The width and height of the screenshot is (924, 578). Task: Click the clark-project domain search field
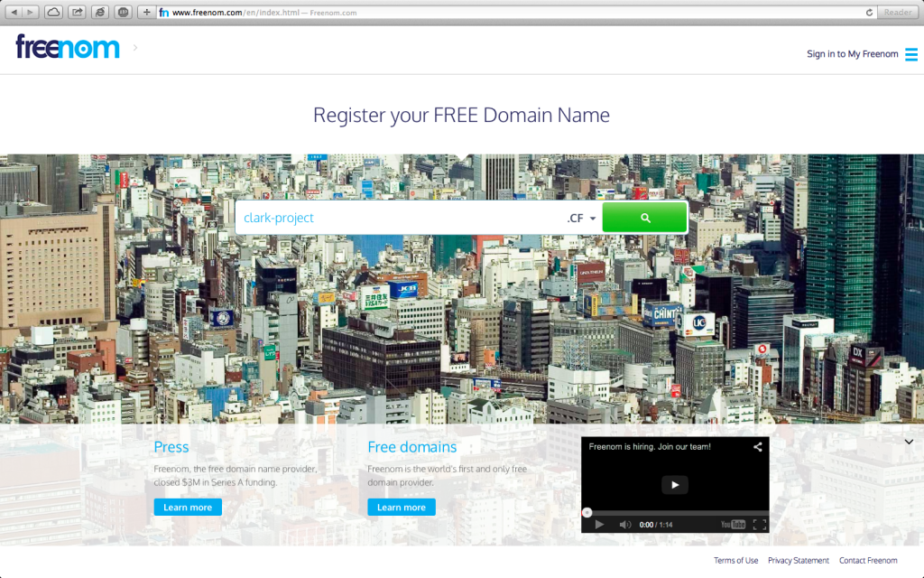pyautogui.click(x=400, y=218)
